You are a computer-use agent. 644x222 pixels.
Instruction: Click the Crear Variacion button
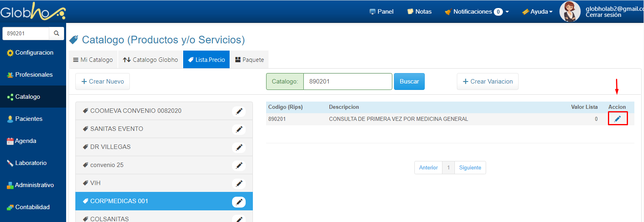click(x=487, y=81)
